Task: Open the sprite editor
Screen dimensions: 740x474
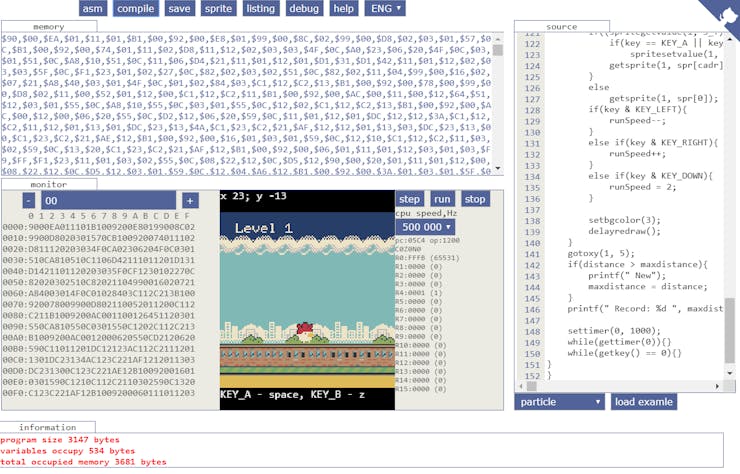Action: coord(218,8)
